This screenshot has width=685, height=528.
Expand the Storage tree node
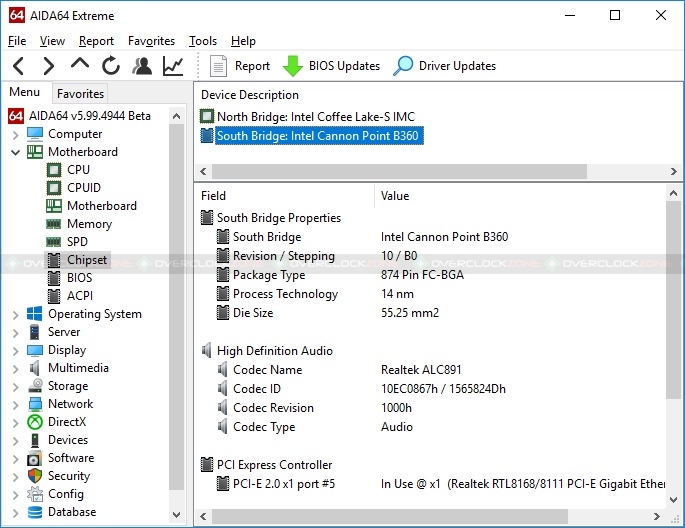tap(16, 387)
